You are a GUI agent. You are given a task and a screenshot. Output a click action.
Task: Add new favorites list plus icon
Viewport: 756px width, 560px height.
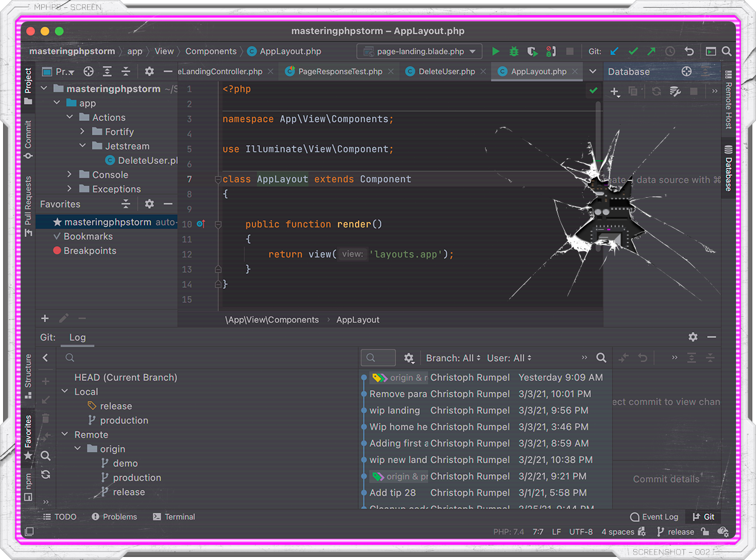coord(45,318)
